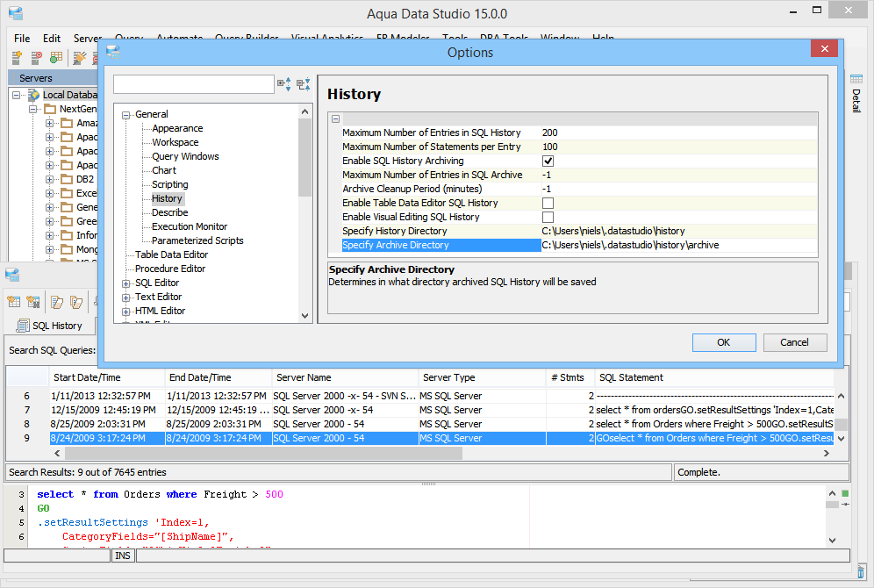Image resolution: width=874 pixels, height=588 pixels.
Task: Click INS indicator in status bar
Action: [123, 556]
